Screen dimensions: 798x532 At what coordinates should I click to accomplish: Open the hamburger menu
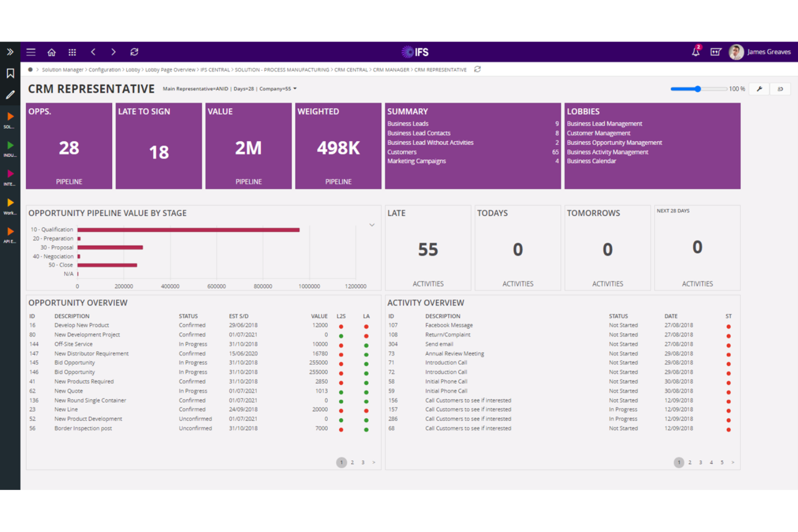coord(31,52)
